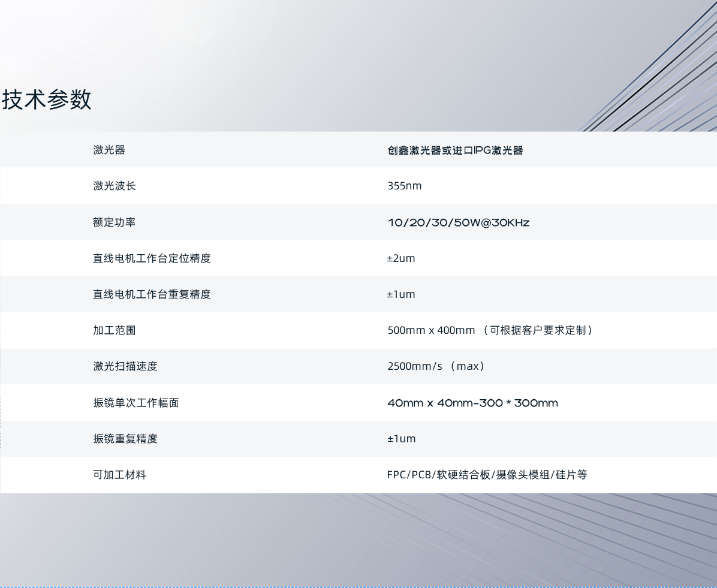
Task: Click the 创鑫激光器或进口IPG激光器 value
Action: tap(456, 150)
